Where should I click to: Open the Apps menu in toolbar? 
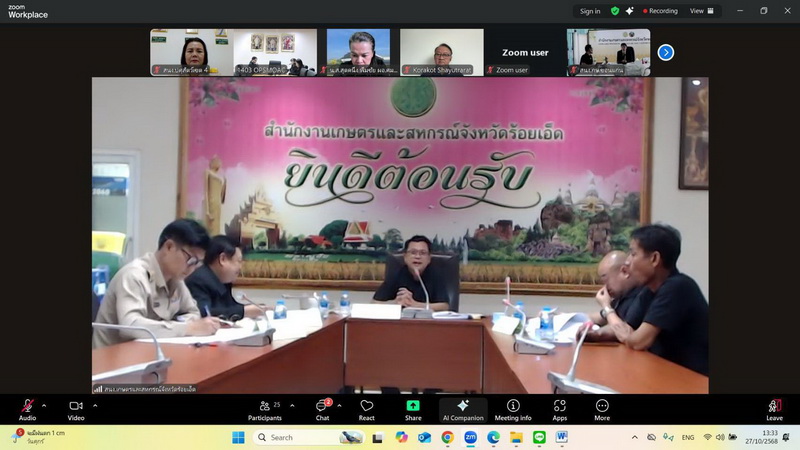(559, 408)
